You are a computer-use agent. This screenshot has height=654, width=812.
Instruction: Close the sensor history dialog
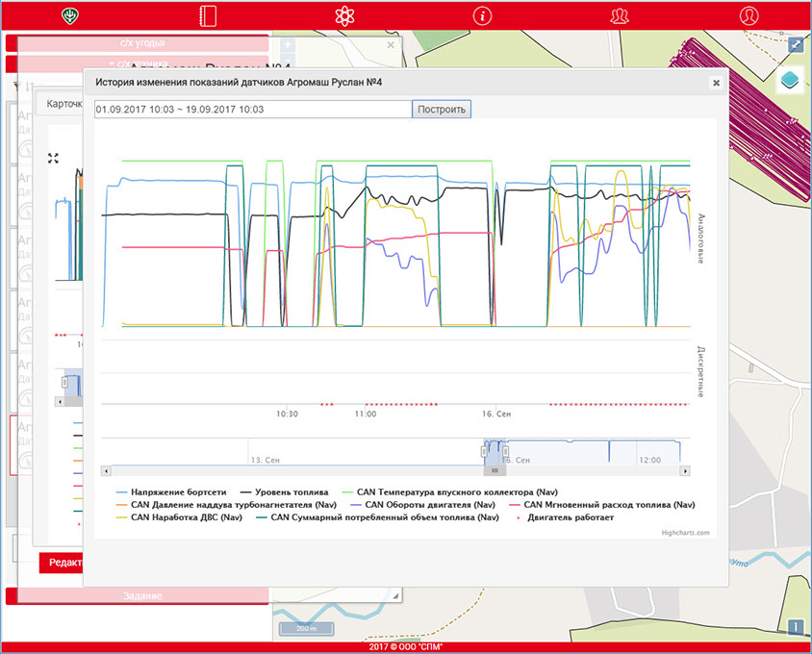[x=716, y=83]
